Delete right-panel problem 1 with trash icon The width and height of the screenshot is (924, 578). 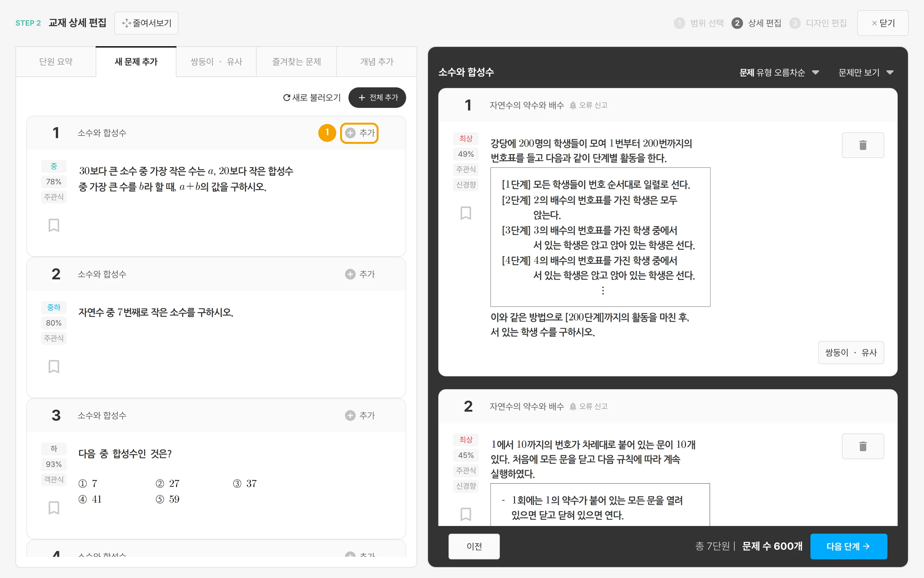[x=863, y=145]
